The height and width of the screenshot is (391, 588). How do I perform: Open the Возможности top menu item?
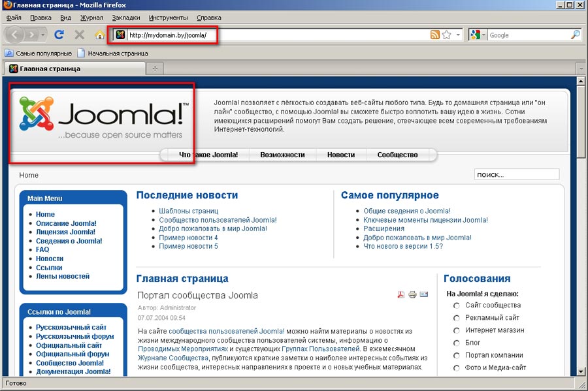282,155
